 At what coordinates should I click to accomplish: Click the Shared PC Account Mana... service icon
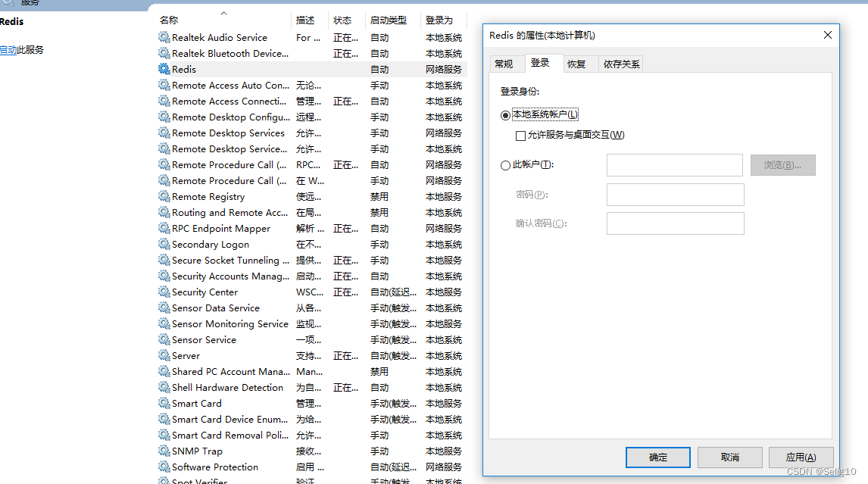point(164,371)
